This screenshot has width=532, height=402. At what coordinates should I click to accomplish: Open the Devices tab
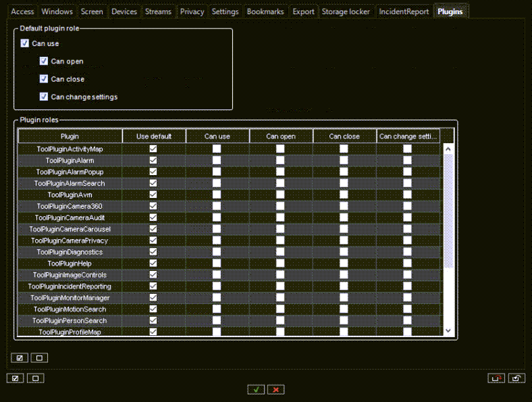[x=124, y=11]
